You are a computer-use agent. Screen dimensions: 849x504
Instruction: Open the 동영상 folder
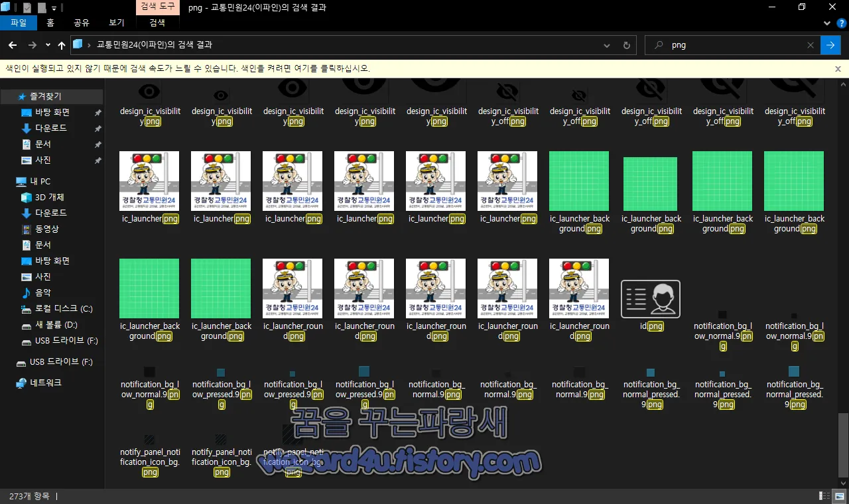pyautogui.click(x=47, y=229)
